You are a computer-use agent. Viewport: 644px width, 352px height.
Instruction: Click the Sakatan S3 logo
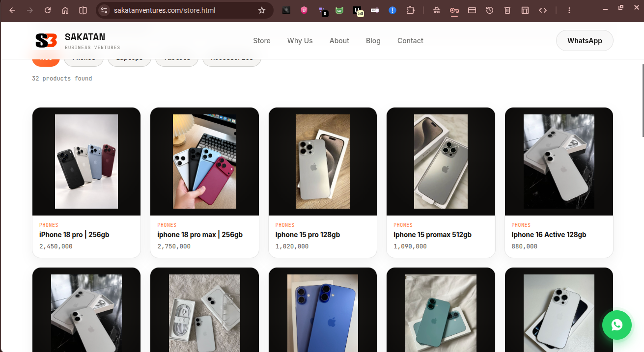46,41
